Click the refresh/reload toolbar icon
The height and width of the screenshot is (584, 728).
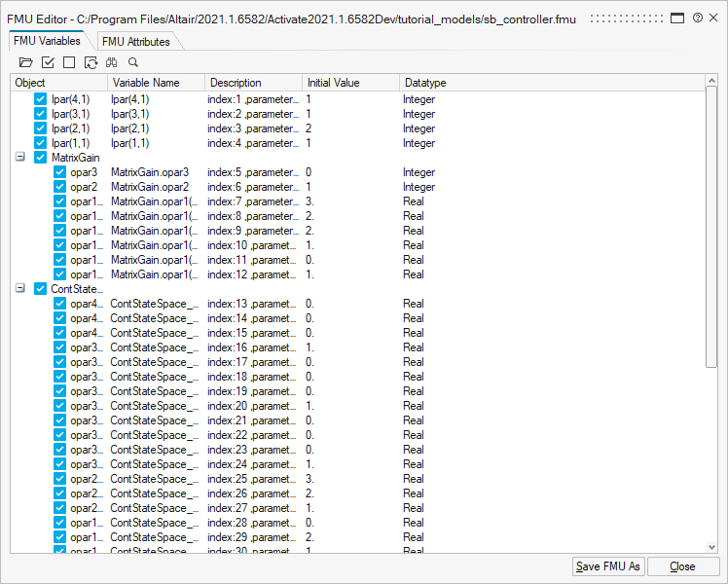pyautogui.click(x=91, y=62)
